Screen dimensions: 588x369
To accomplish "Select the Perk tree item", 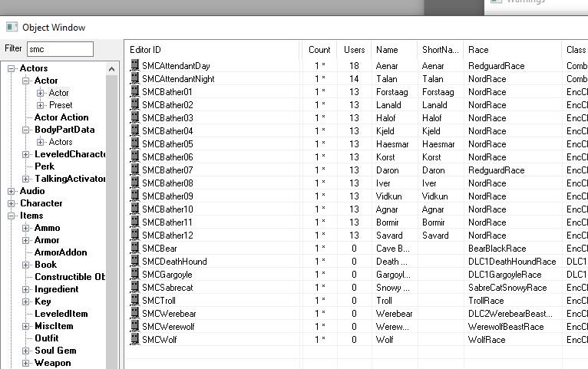I will pyautogui.click(x=45, y=166).
